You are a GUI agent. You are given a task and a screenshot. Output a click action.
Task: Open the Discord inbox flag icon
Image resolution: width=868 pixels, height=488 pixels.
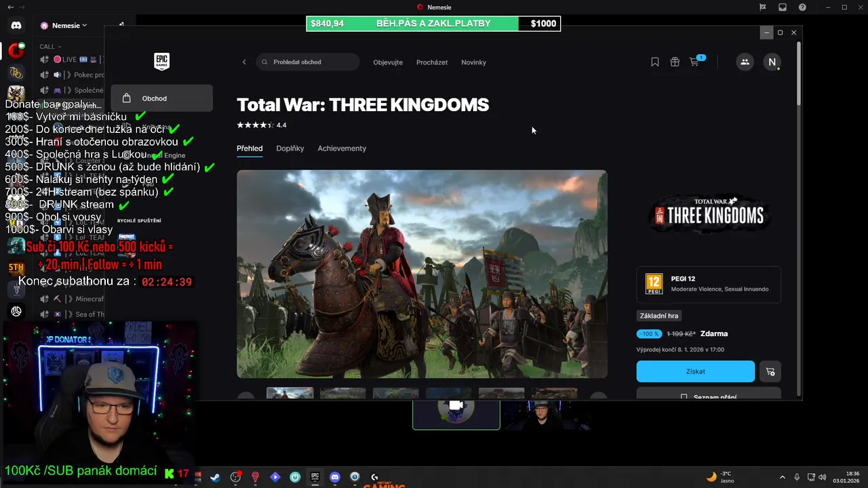pos(763,7)
